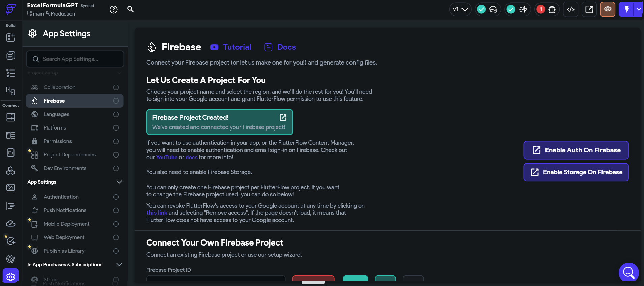Collapse the App Settings section chevron
Image resolution: width=644 pixels, height=286 pixels.
pos(119,182)
